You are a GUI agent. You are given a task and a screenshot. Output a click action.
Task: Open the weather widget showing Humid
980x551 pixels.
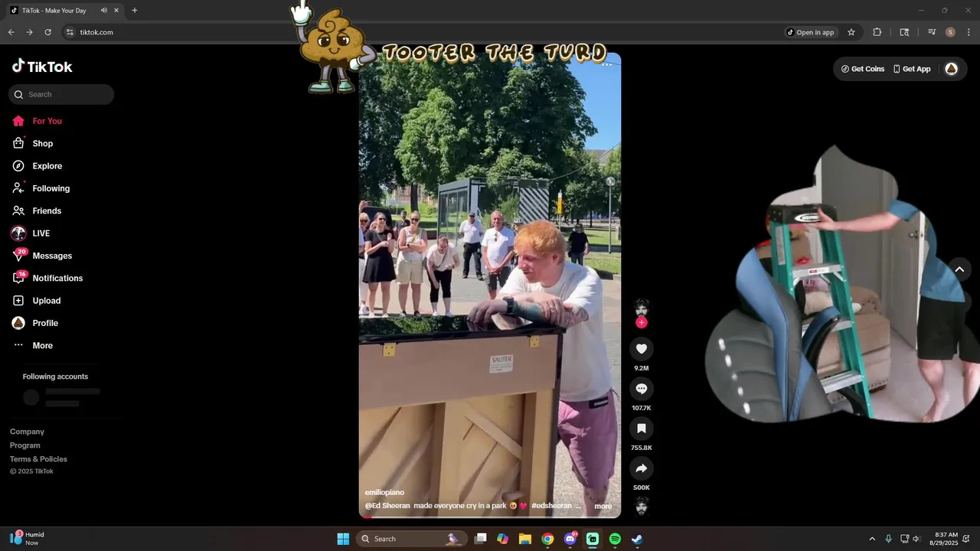coord(28,539)
